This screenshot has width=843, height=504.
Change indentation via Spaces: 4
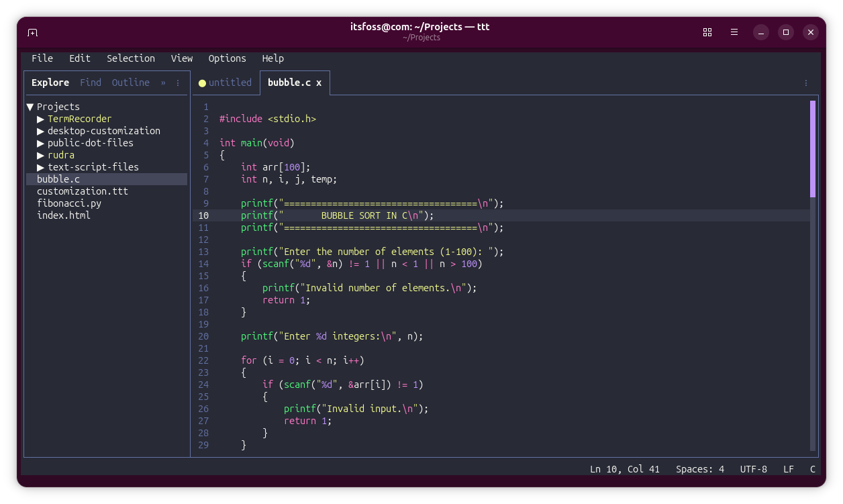[x=700, y=469]
